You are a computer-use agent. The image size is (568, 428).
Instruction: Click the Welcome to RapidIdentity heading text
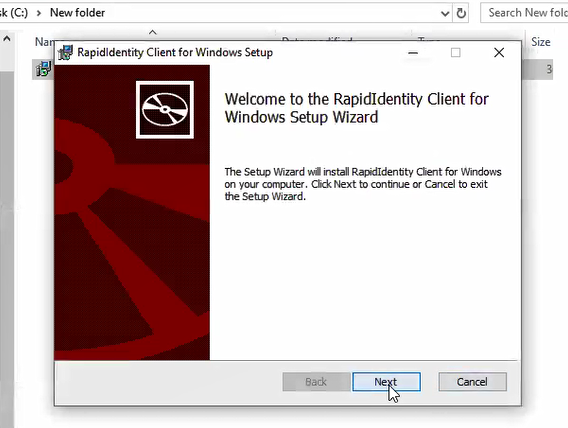click(x=356, y=108)
